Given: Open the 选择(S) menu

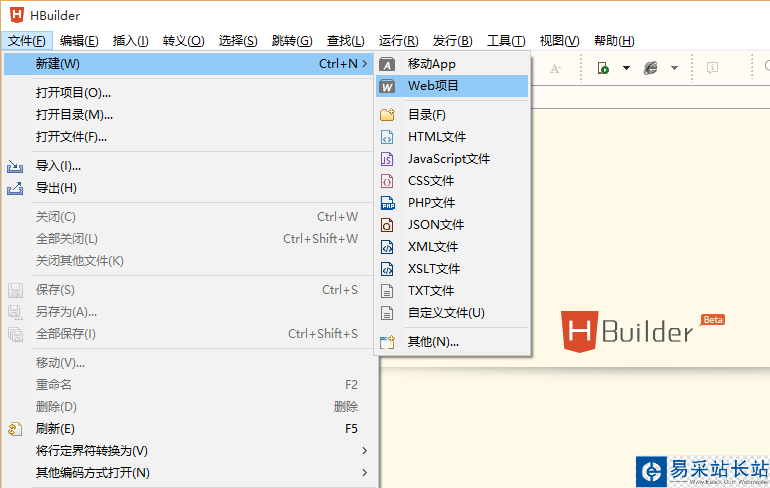Looking at the screenshot, I should [x=238, y=41].
